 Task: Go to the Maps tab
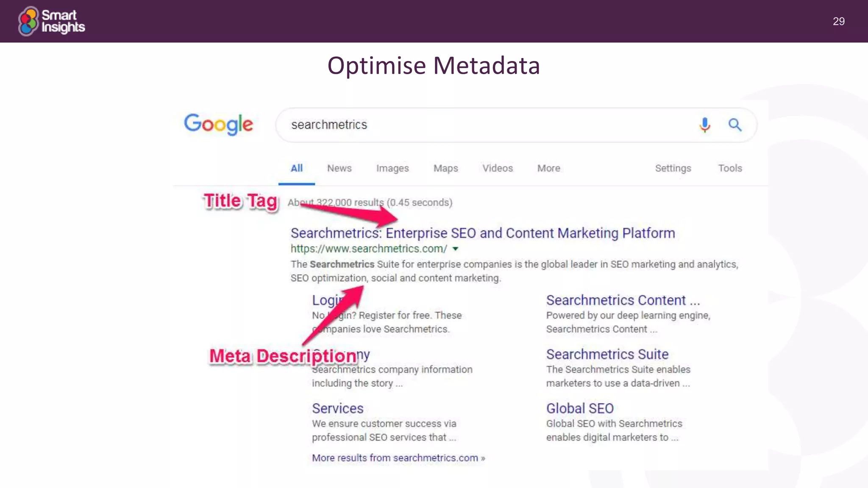[x=445, y=168]
